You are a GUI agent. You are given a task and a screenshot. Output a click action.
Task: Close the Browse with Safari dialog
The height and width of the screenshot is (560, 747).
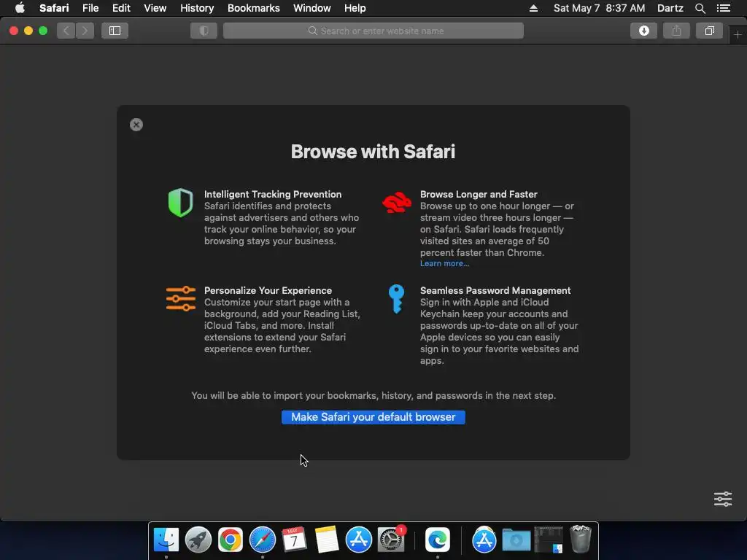tap(136, 125)
